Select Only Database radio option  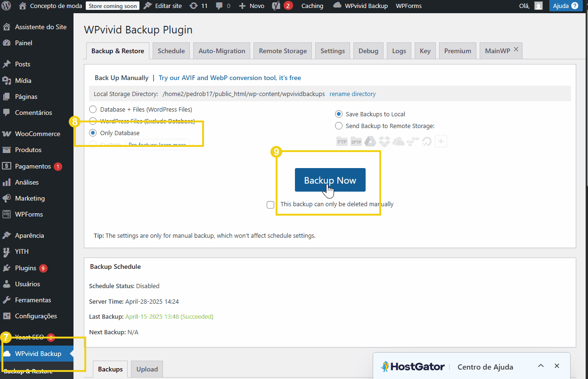tap(93, 133)
